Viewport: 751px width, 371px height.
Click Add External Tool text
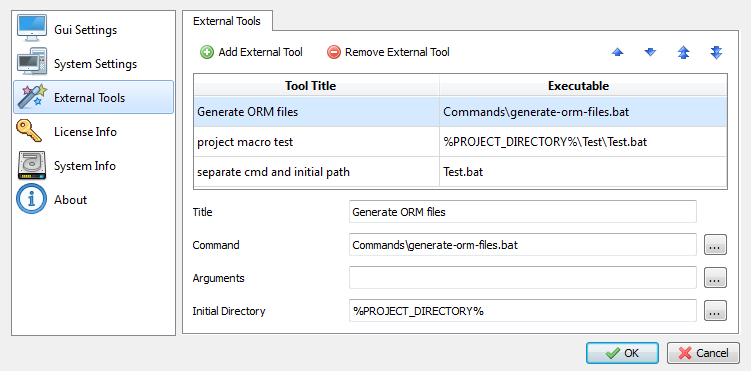coord(261,52)
